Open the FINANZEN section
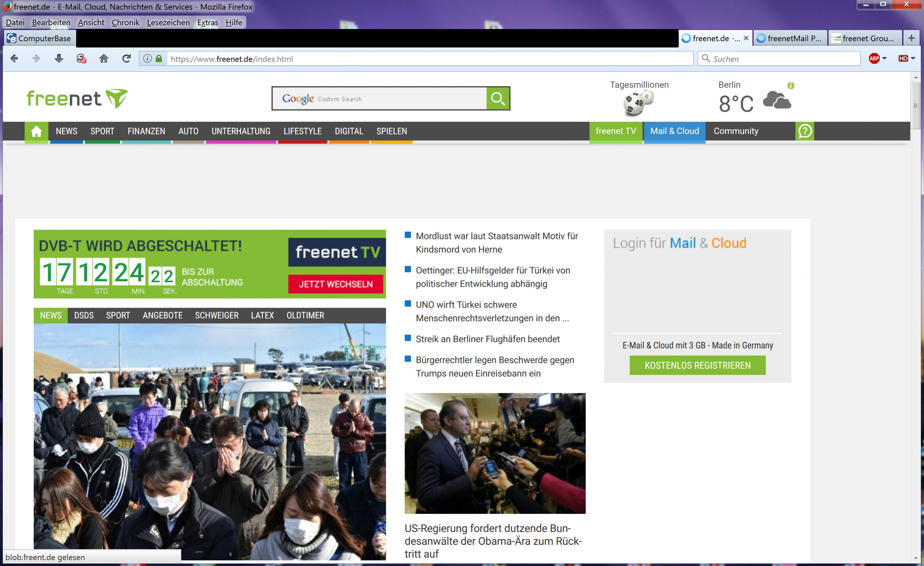Viewport: 924px width, 566px height. (x=146, y=132)
